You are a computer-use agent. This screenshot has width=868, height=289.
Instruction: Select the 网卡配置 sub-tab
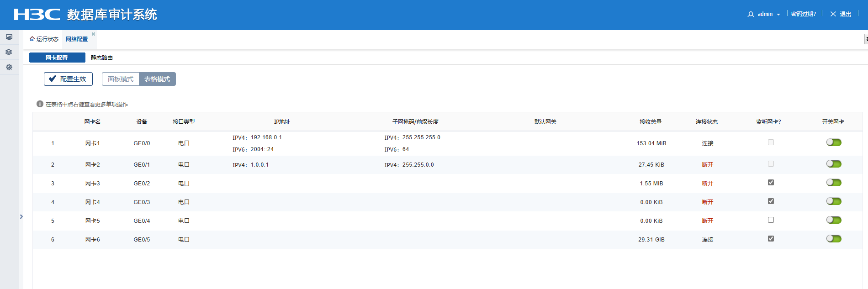click(57, 58)
